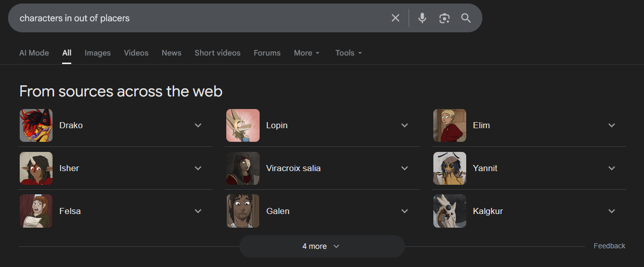Switch to the Forums tab
The height and width of the screenshot is (267, 644).
pos(267,52)
